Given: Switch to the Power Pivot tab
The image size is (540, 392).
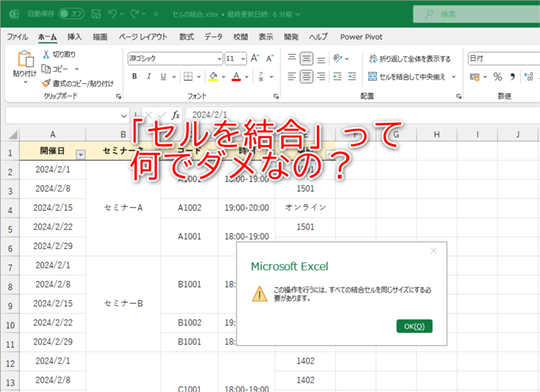Looking at the screenshot, I should pos(361,37).
